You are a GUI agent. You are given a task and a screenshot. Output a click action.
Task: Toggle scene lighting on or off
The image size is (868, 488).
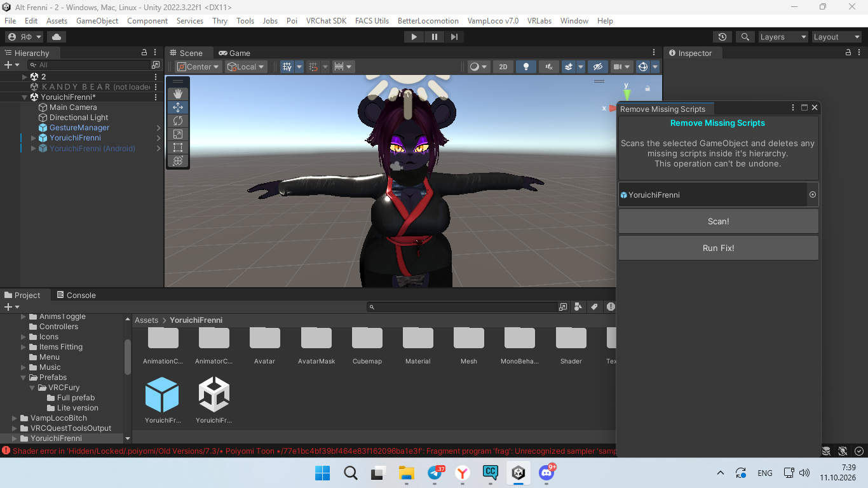coord(526,67)
